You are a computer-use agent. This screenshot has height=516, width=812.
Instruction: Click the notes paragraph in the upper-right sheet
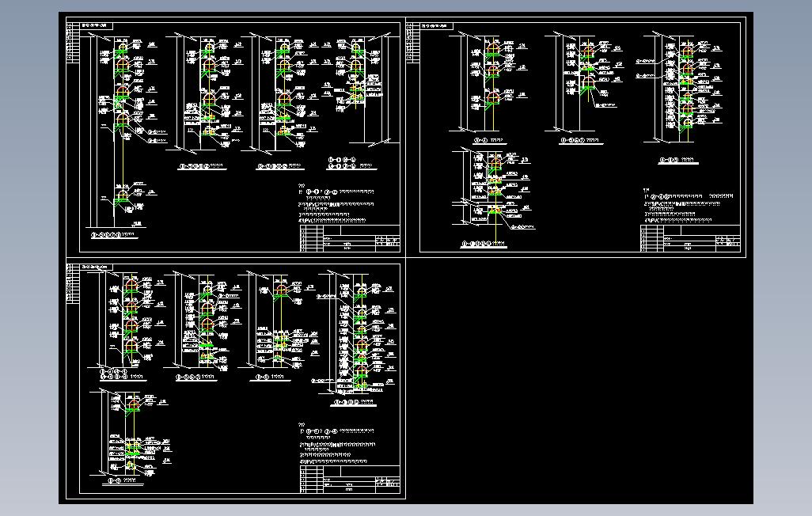click(689, 207)
